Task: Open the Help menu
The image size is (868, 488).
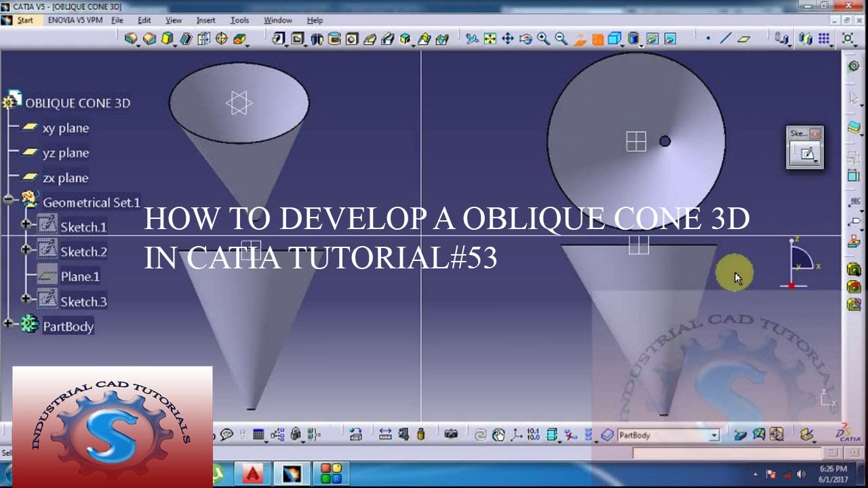Action: (315, 20)
